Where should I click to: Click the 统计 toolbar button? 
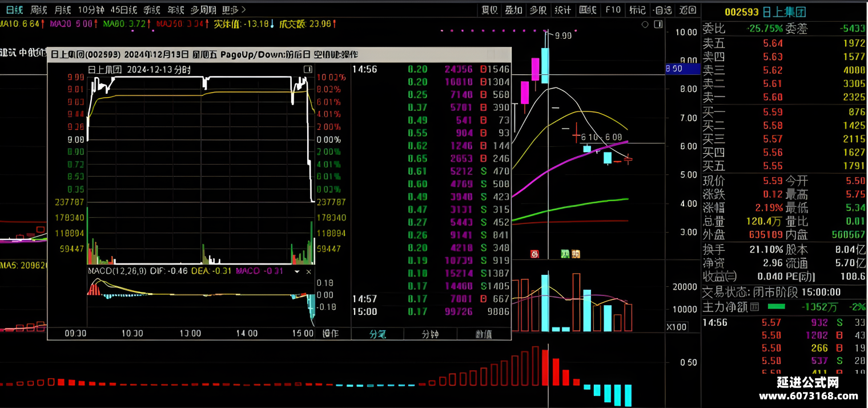click(x=562, y=10)
